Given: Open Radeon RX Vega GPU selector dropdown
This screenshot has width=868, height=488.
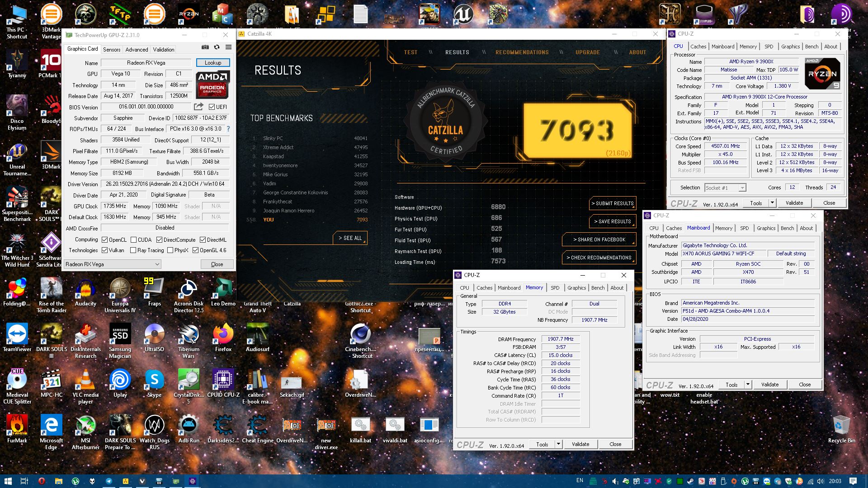Looking at the screenshot, I should coord(112,264).
